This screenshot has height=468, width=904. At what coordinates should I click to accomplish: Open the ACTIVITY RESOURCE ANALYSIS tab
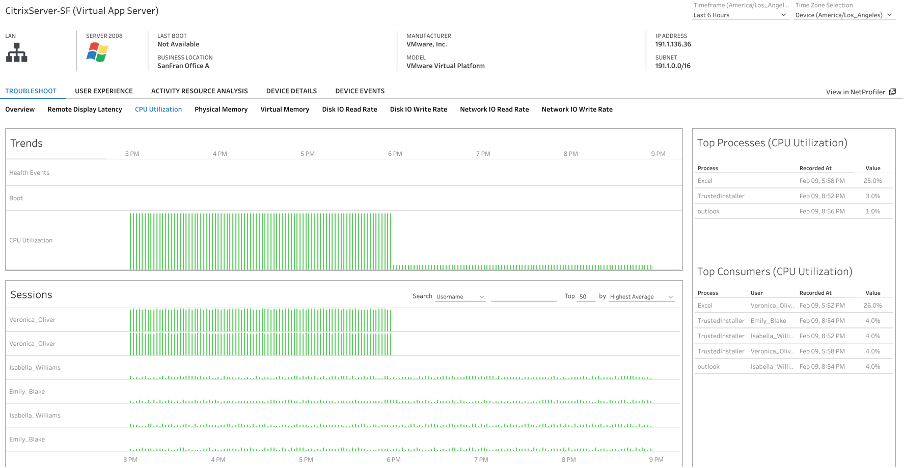click(x=199, y=91)
